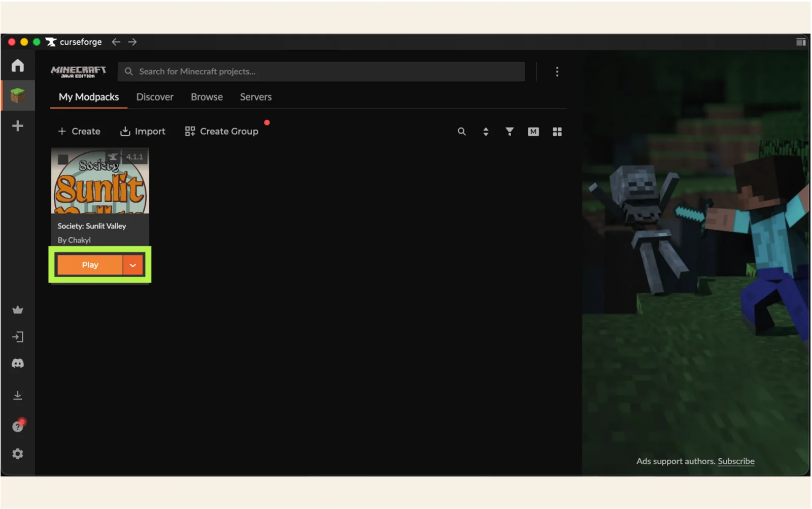The height and width of the screenshot is (509, 812).
Task: Go to the CurseForge home page icon
Action: pyautogui.click(x=18, y=66)
